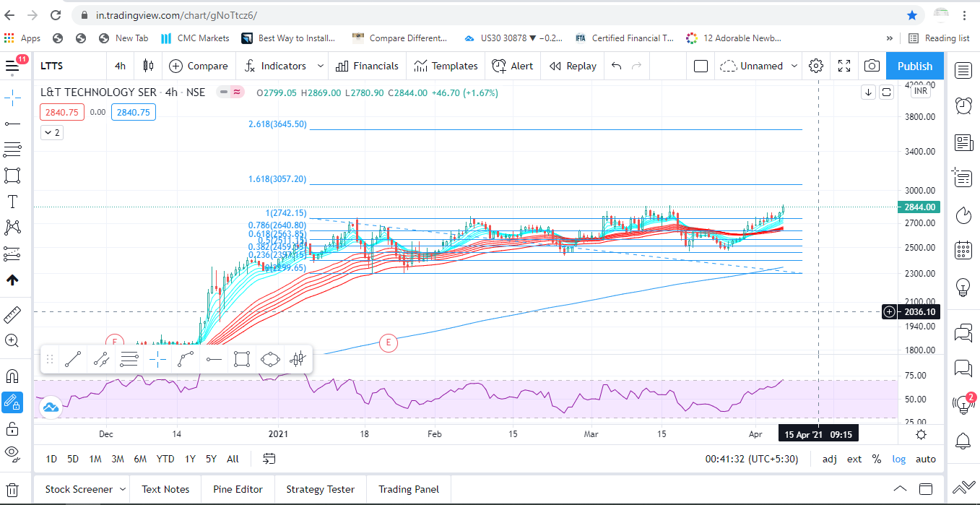Select the Text annotation tool
The image size is (980, 505).
(12, 201)
